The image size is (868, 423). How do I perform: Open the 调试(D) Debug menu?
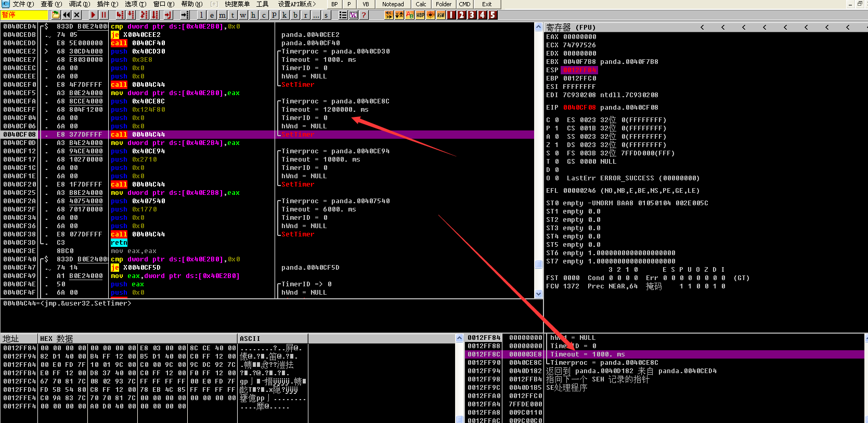pos(80,4)
